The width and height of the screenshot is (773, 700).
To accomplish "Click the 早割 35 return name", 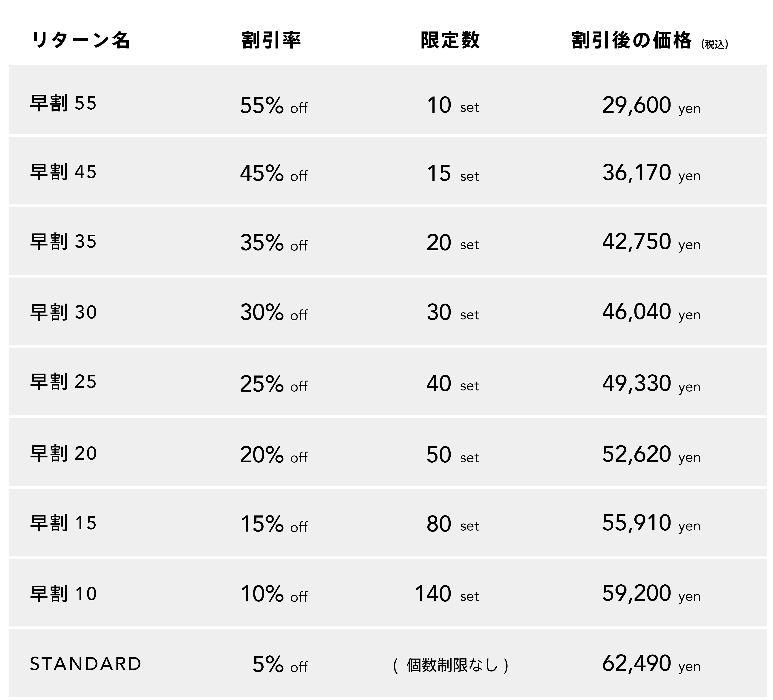I will [x=63, y=242].
